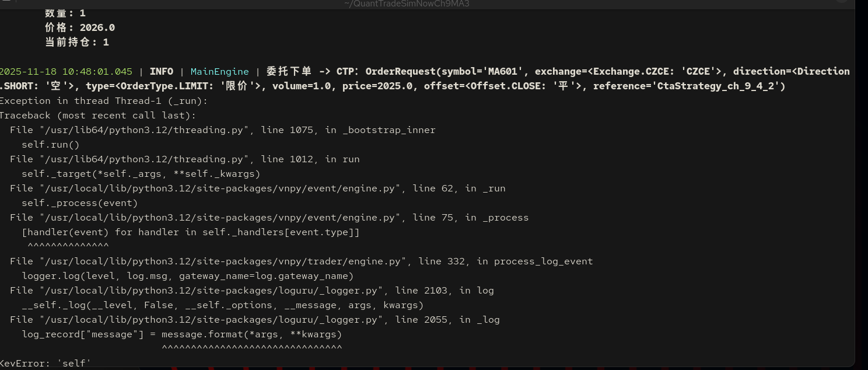Click the symbol='MA601' text in OrderRequest
The image size is (868, 370).
483,72
